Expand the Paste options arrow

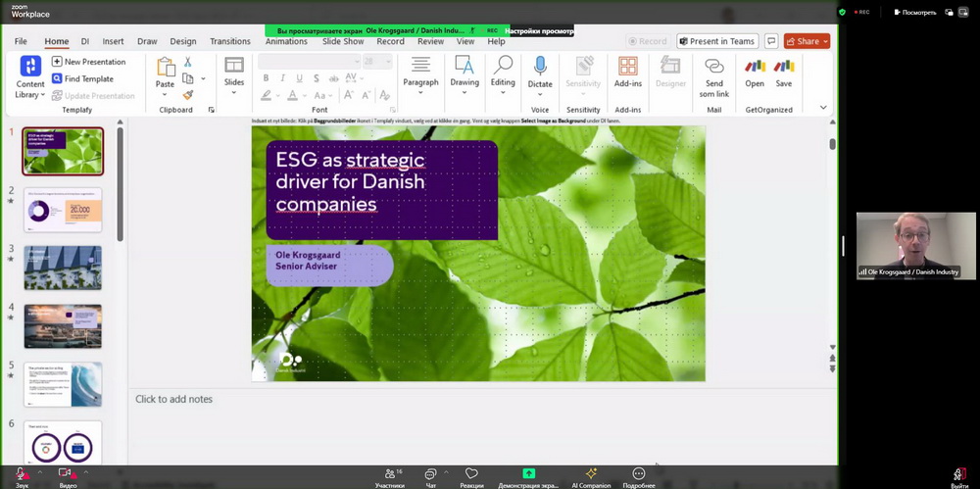point(165,94)
